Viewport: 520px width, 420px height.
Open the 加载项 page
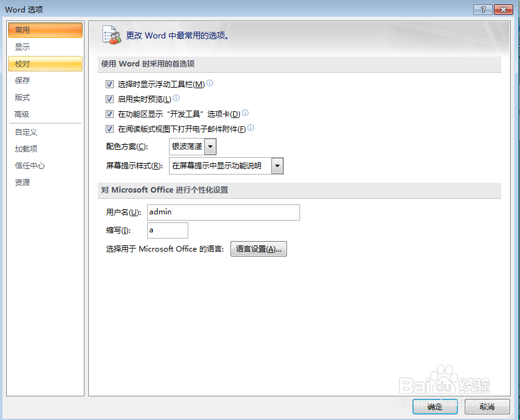[x=45, y=149]
